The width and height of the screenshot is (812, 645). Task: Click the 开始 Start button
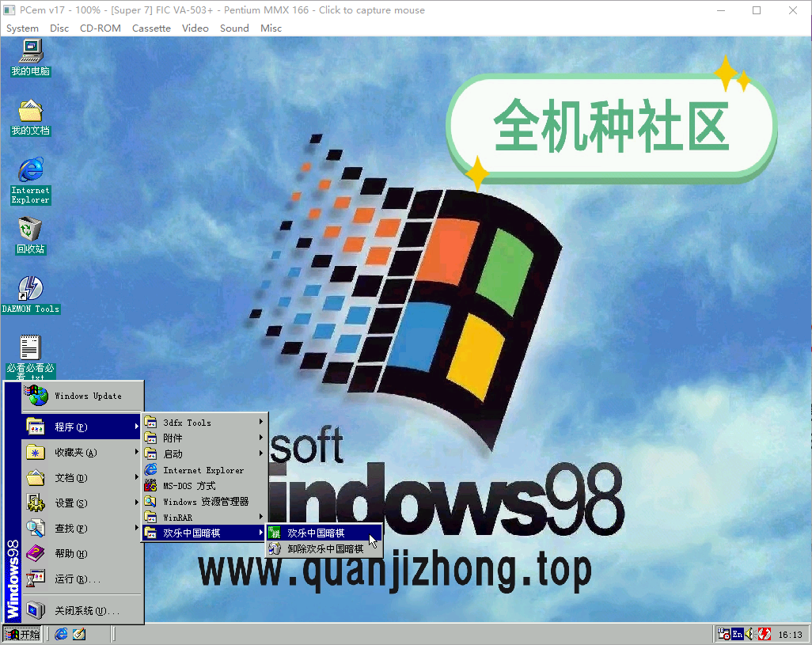pos(21,634)
